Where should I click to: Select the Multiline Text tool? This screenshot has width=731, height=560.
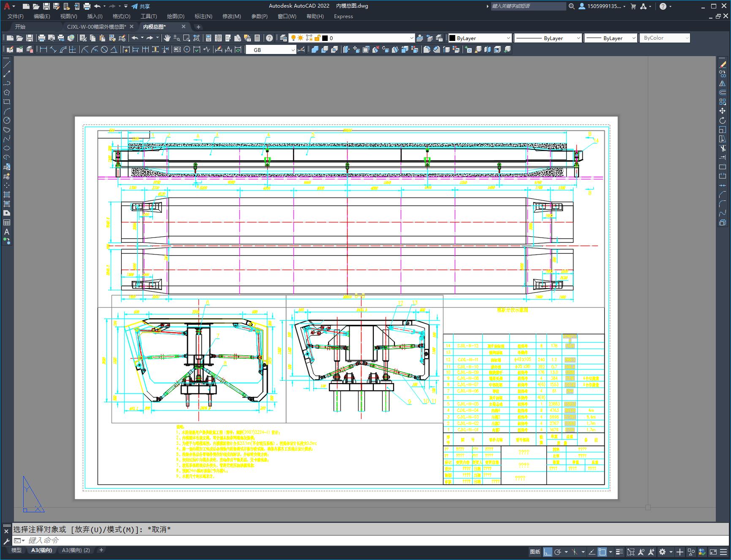pos(7,232)
